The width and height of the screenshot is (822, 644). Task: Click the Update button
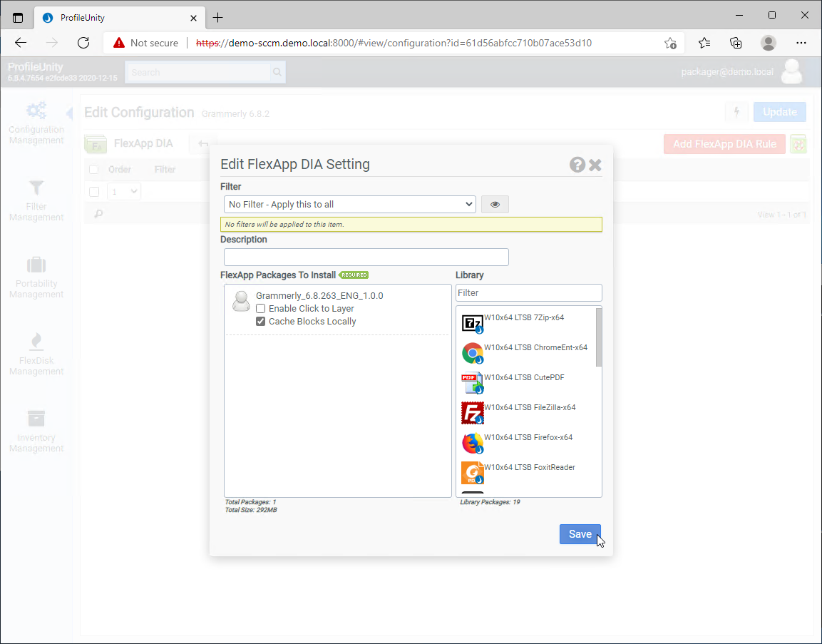pyautogui.click(x=779, y=112)
